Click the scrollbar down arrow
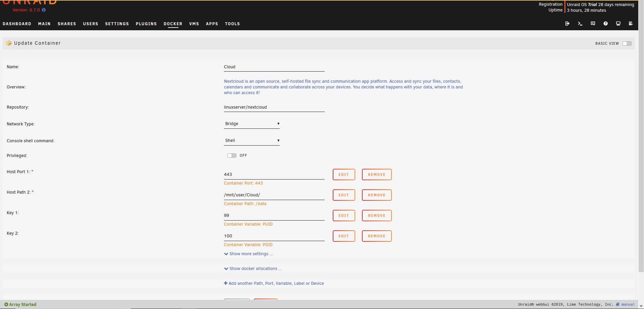This screenshot has width=644, height=309. point(641,306)
